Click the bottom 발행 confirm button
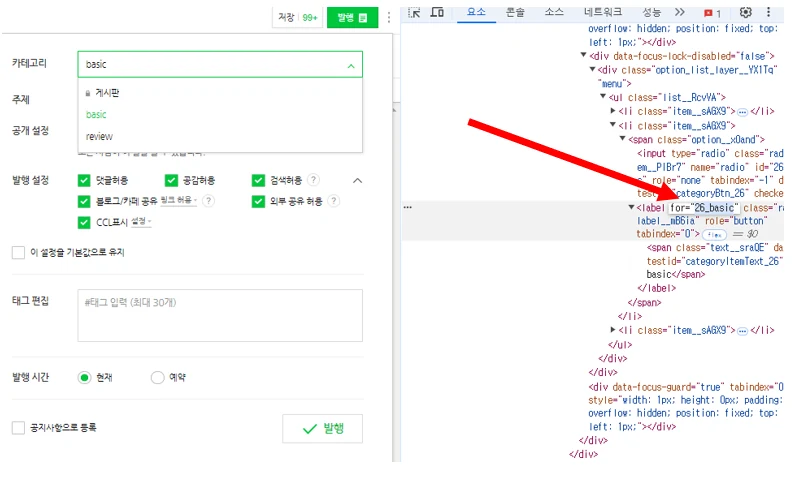The width and height of the screenshot is (792, 477). (x=322, y=429)
